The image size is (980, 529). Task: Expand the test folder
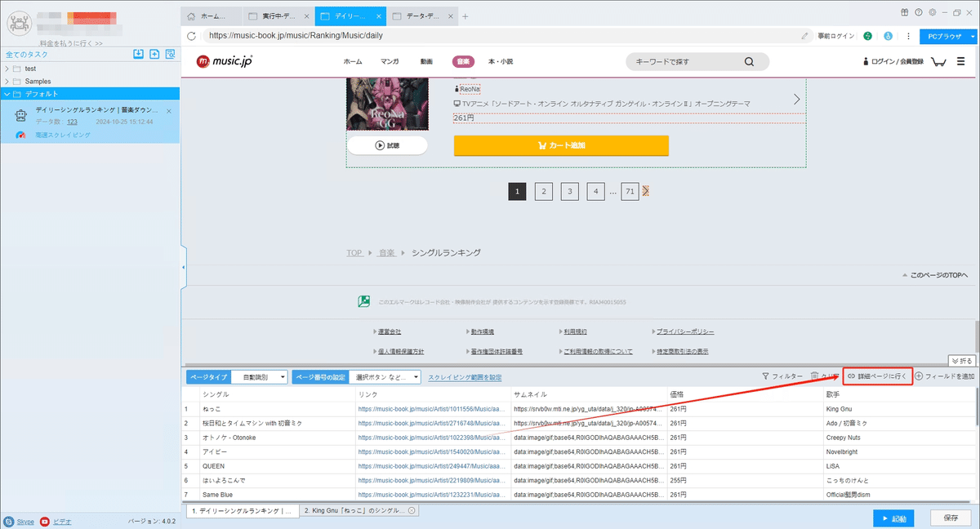click(x=7, y=69)
